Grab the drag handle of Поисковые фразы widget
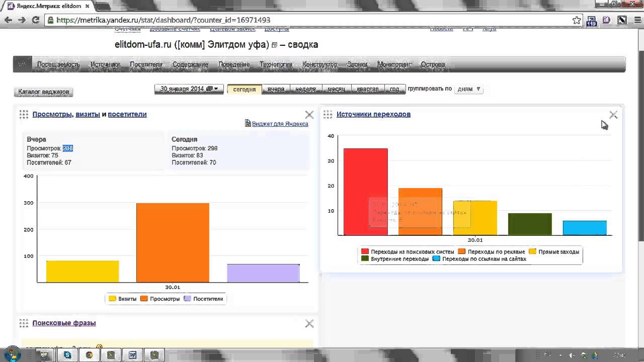 click(x=24, y=323)
